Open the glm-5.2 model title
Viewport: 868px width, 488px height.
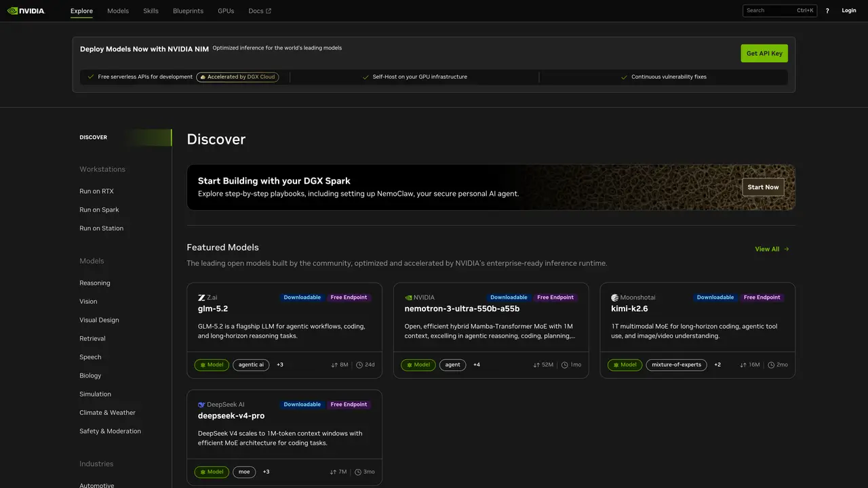[213, 308]
